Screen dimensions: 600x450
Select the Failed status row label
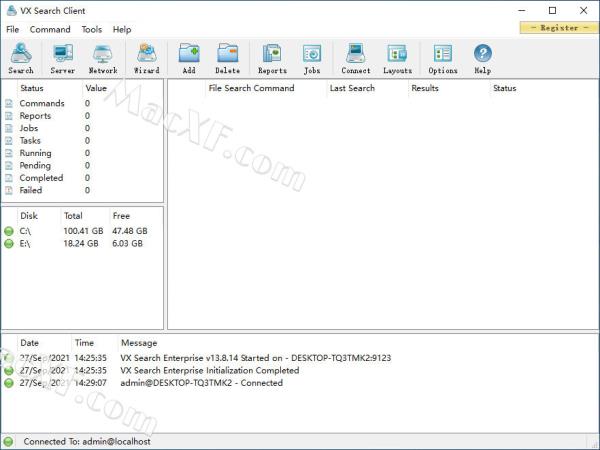pyautogui.click(x=31, y=190)
